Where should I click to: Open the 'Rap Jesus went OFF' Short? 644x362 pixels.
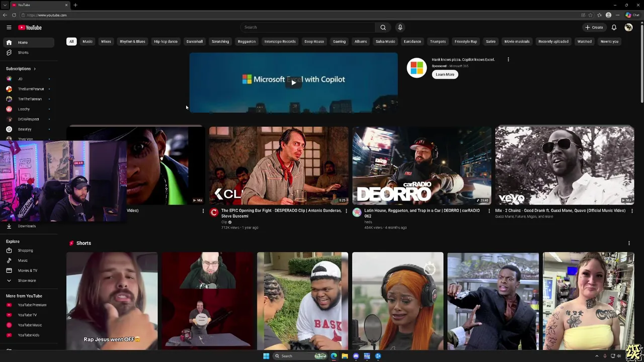point(112,301)
